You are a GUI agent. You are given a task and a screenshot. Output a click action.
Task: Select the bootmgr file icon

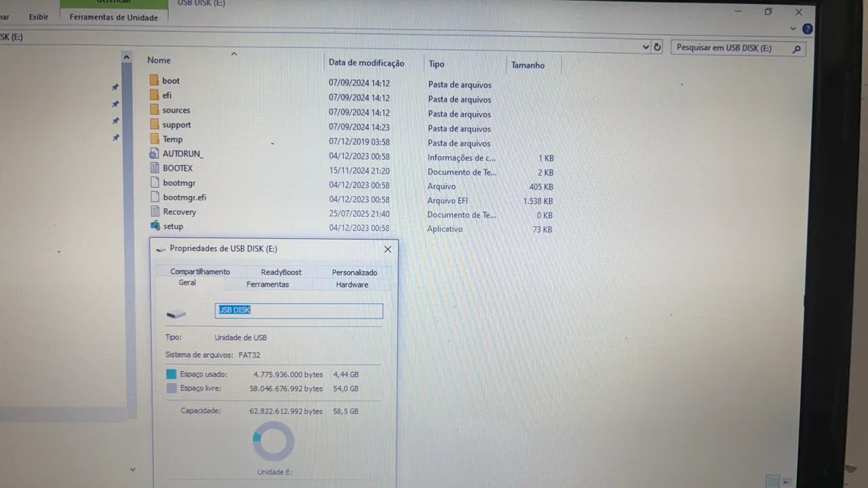coord(154,182)
